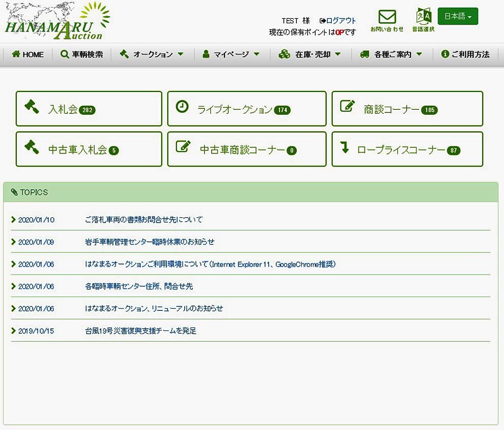Click the home icon in the navigation bar
Image resolution: width=504 pixels, height=430 pixels.
click(x=16, y=54)
